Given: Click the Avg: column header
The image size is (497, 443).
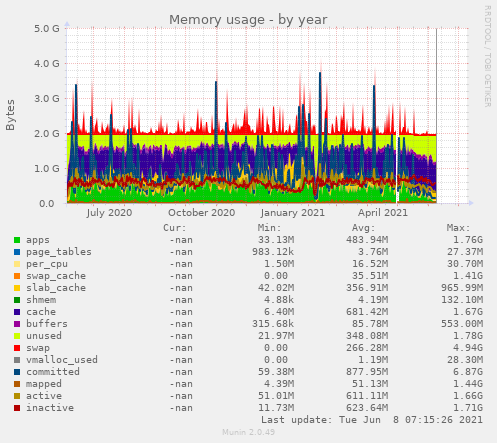Looking at the screenshot, I should coord(364,228).
